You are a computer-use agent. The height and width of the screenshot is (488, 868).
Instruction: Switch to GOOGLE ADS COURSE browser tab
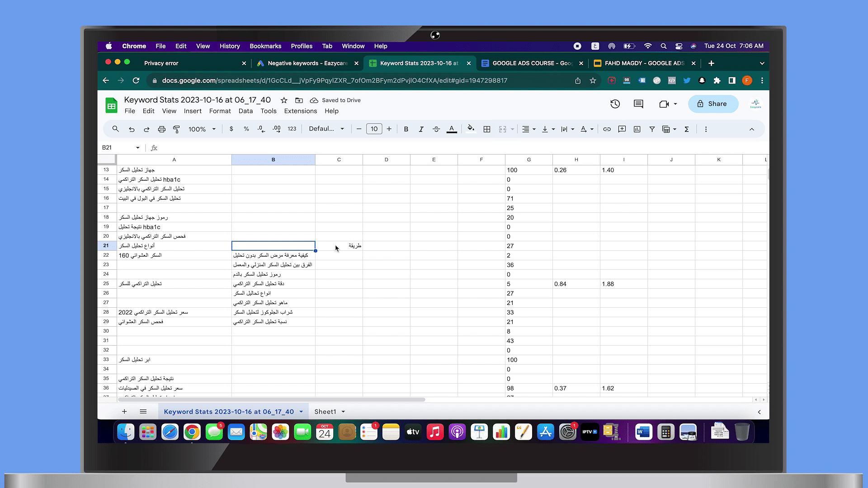533,63
